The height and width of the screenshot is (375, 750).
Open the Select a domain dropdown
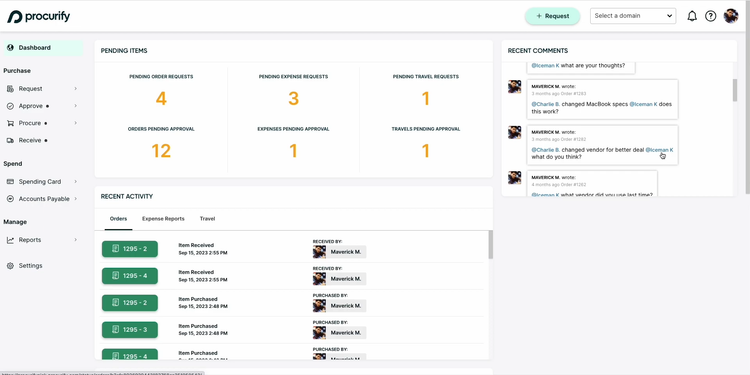[x=633, y=16]
